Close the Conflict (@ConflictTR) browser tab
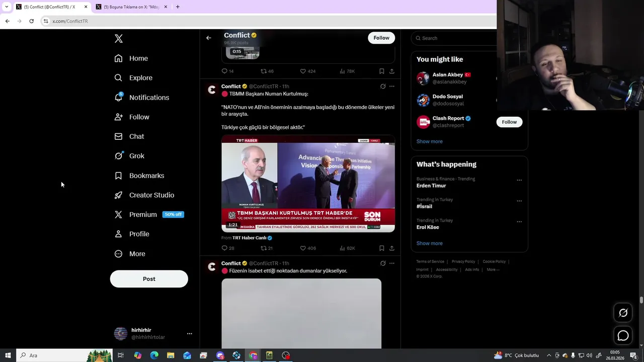The height and width of the screenshot is (362, 644). 86,7
